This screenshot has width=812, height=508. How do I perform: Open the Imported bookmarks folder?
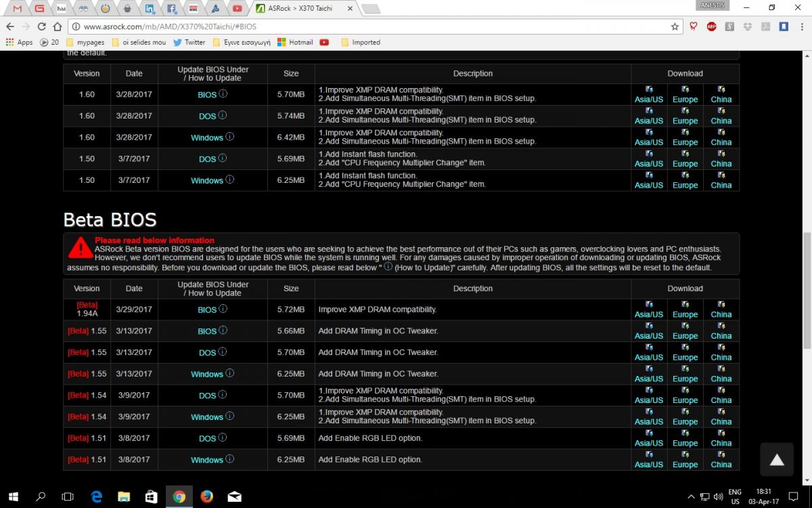(x=360, y=42)
